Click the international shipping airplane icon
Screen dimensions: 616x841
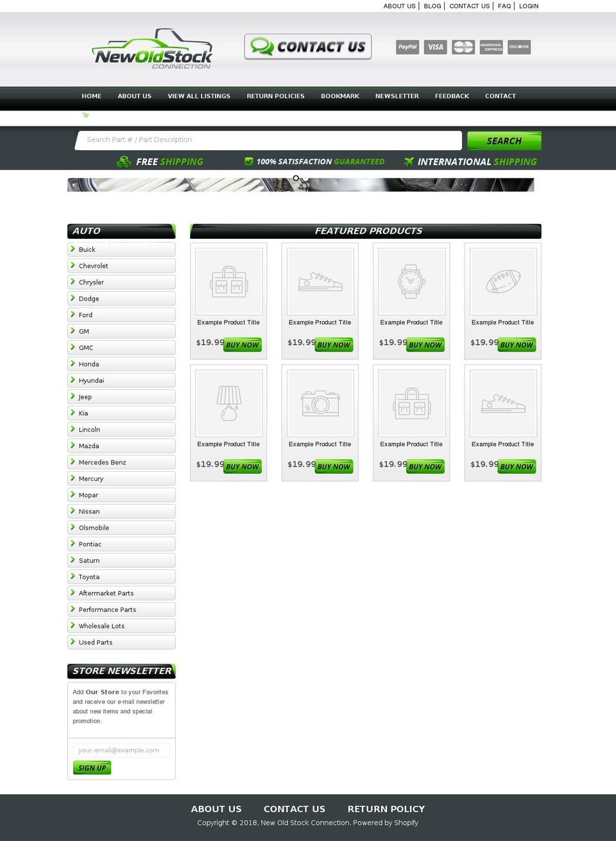[x=409, y=162]
